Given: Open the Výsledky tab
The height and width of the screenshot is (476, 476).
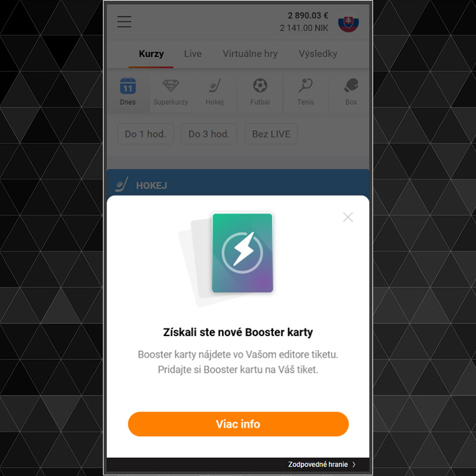Looking at the screenshot, I should [x=318, y=54].
